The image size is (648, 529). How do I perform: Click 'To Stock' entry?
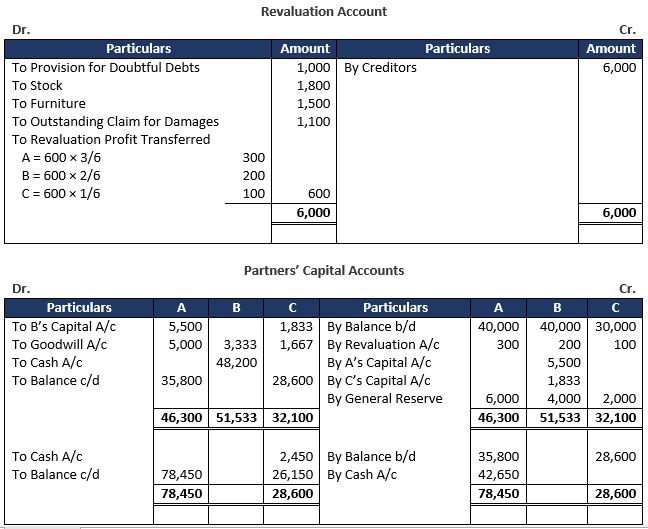pyautogui.click(x=37, y=86)
